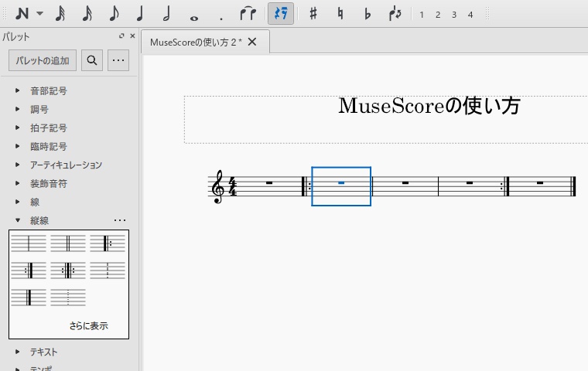Open palette search
Viewport: 588px width, 371px height.
point(92,60)
